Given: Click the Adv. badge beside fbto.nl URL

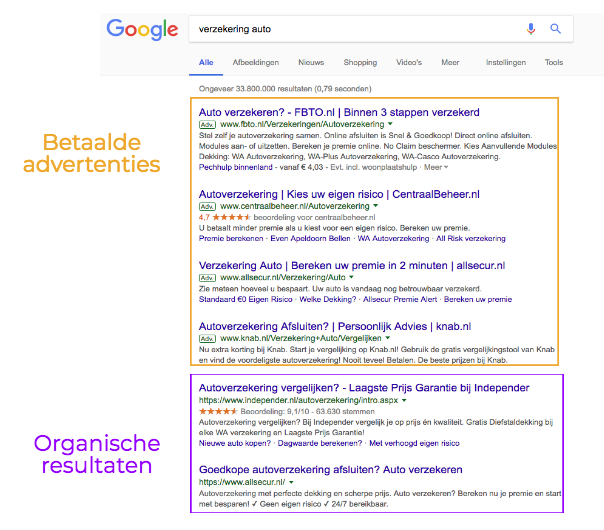Looking at the screenshot, I should pos(207,124).
